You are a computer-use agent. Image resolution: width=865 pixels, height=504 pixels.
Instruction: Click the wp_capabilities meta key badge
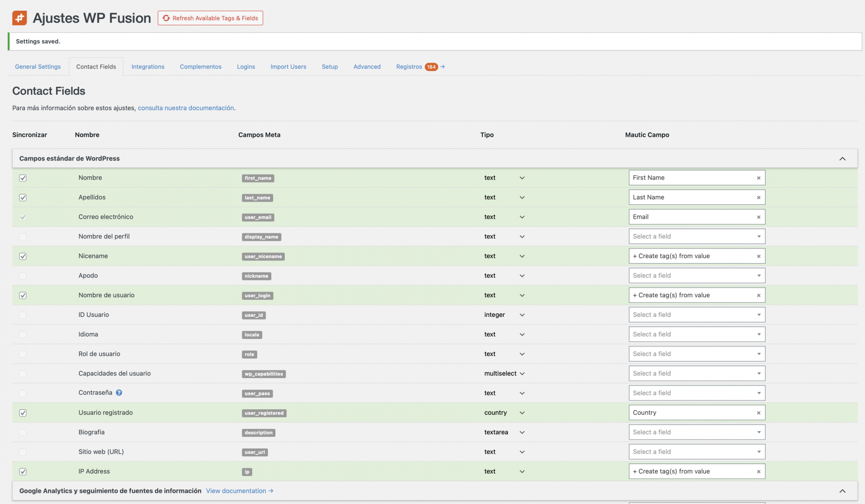pyautogui.click(x=264, y=374)
